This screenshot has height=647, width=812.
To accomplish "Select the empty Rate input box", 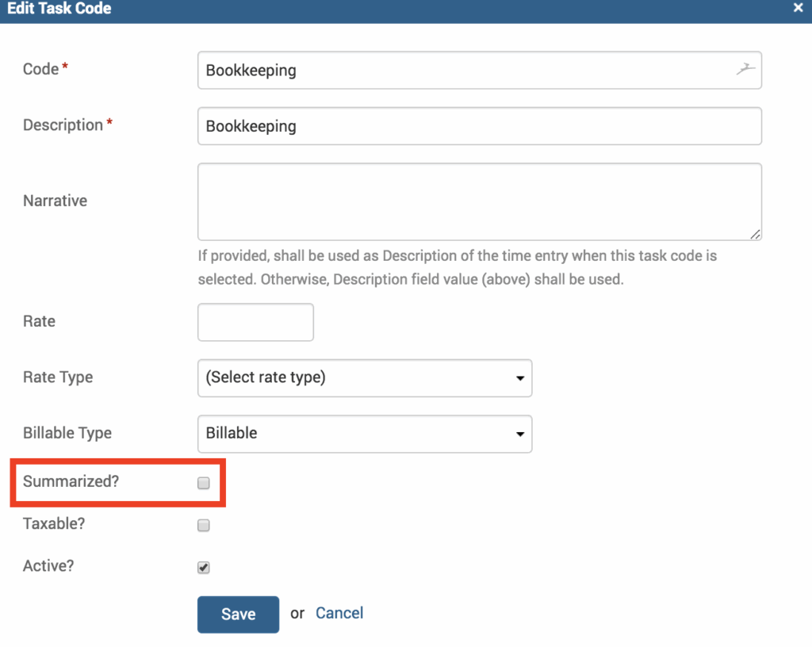I will [255, 322].
